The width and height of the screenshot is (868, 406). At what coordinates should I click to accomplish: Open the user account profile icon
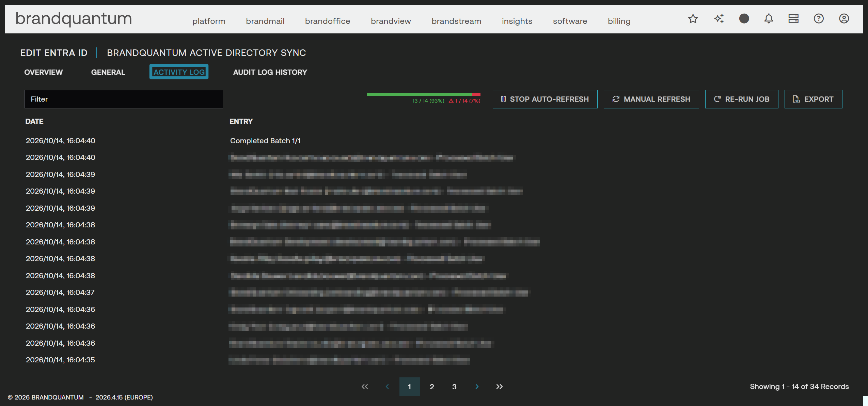click(x=844, y=19)
